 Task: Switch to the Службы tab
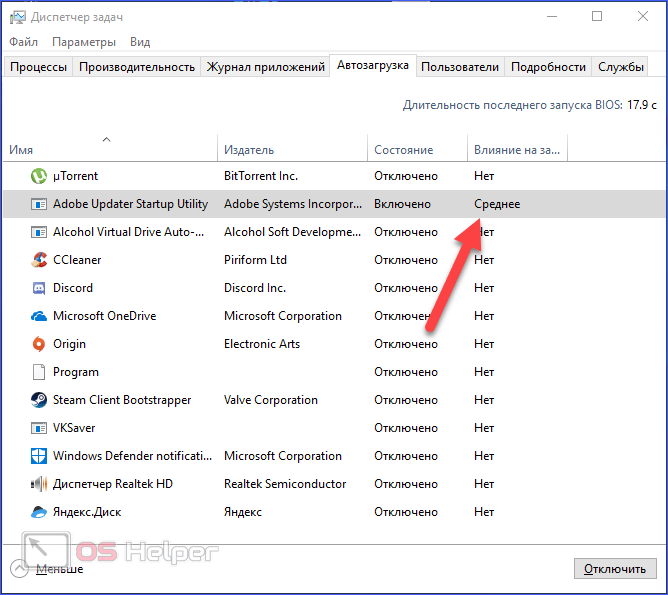click(620, 67)
